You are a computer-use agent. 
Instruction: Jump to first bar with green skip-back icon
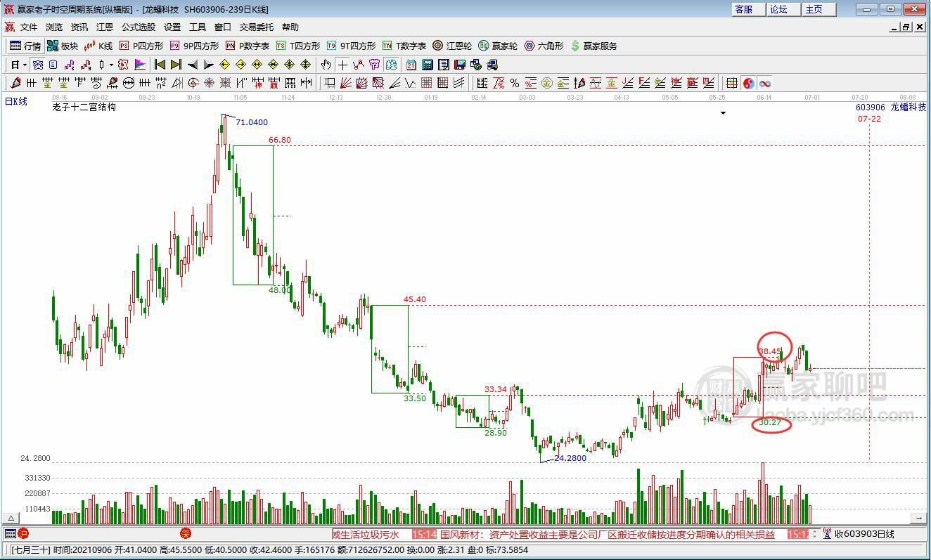160,65
